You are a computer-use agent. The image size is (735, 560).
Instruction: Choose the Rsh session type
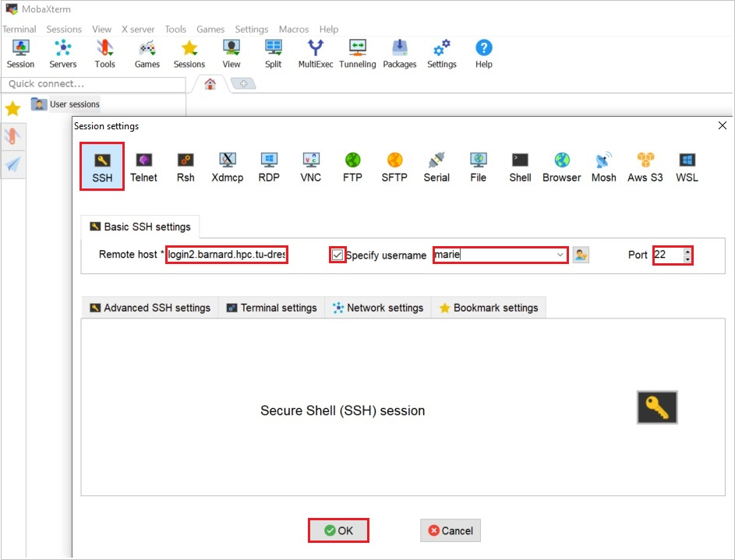click(x=186, y=167)
